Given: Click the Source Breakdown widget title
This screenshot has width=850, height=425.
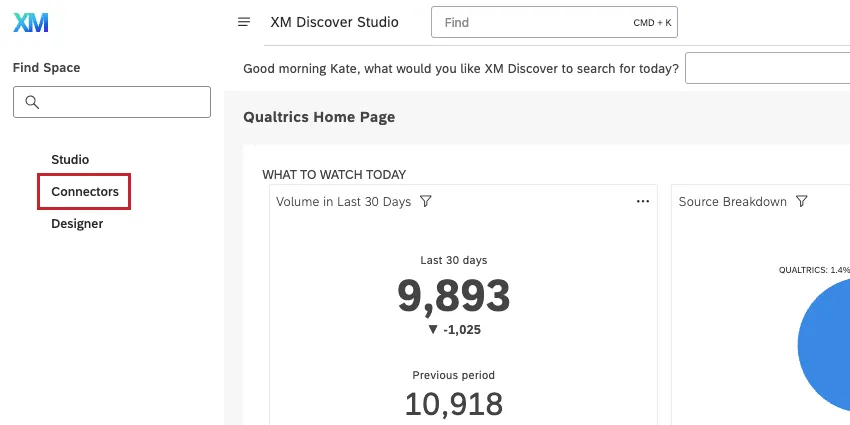Looking at the screenshot, I should click(732, 202).
